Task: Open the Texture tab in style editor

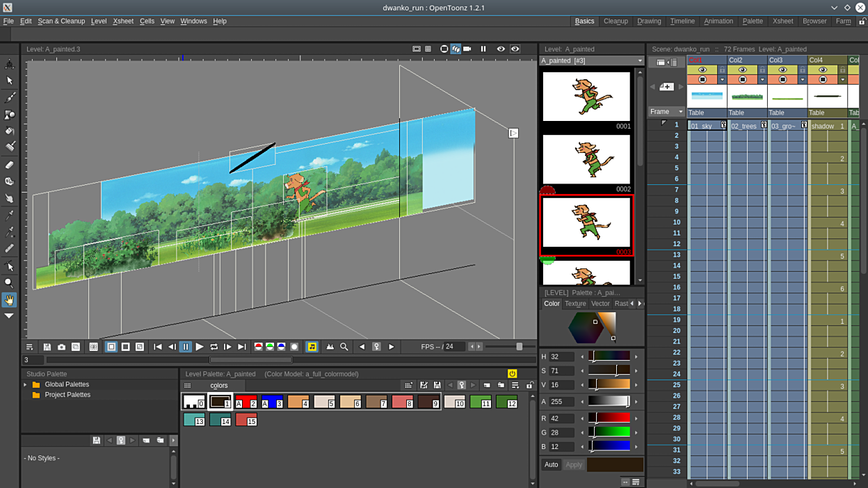Action: (575, 304)
